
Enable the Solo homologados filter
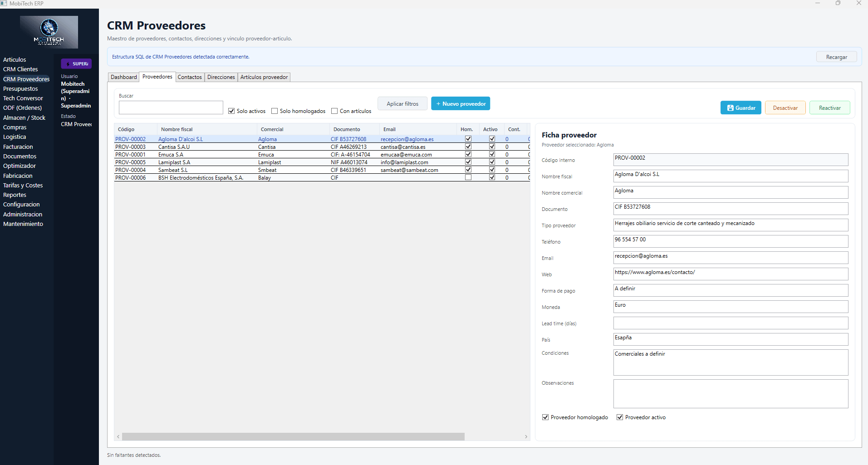[x=275, y=111]
